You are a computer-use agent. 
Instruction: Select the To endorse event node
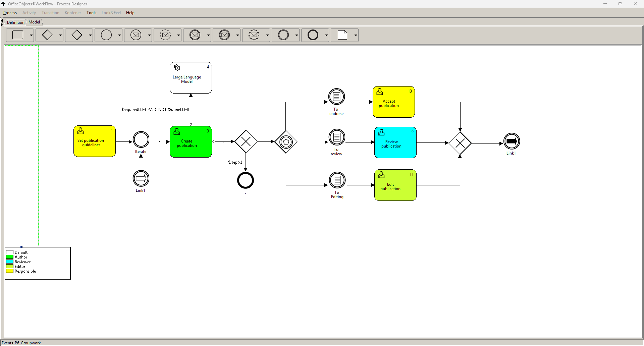pyautogui.click(x=337, y=97)
